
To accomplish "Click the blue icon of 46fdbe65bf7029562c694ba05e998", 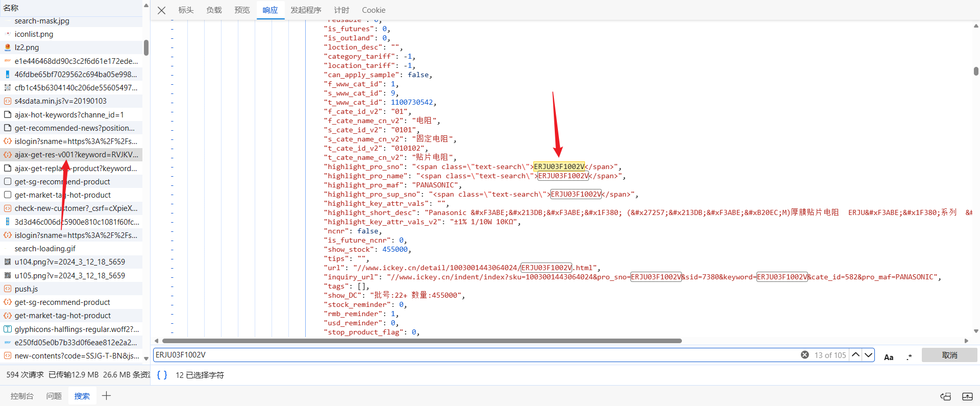I will (8, 75).
